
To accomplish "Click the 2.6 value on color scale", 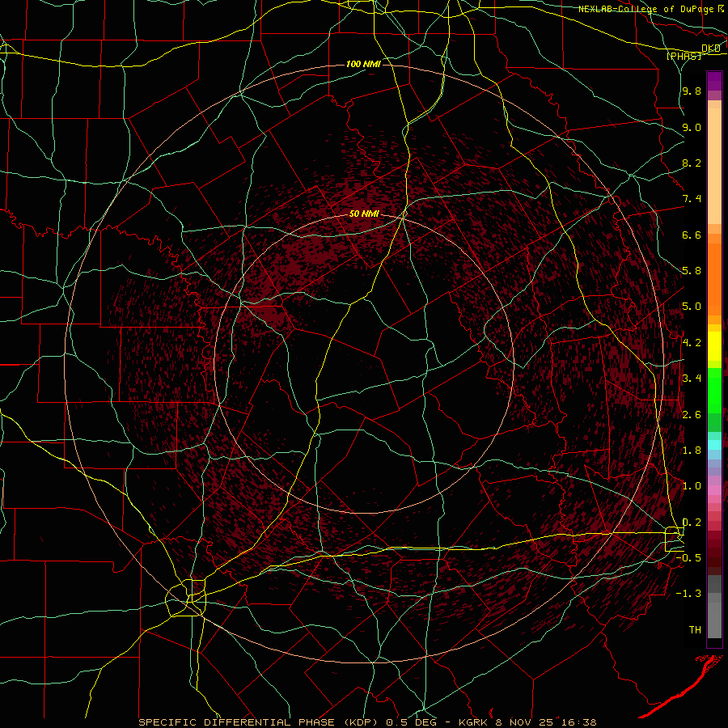I will click(692, 415).
